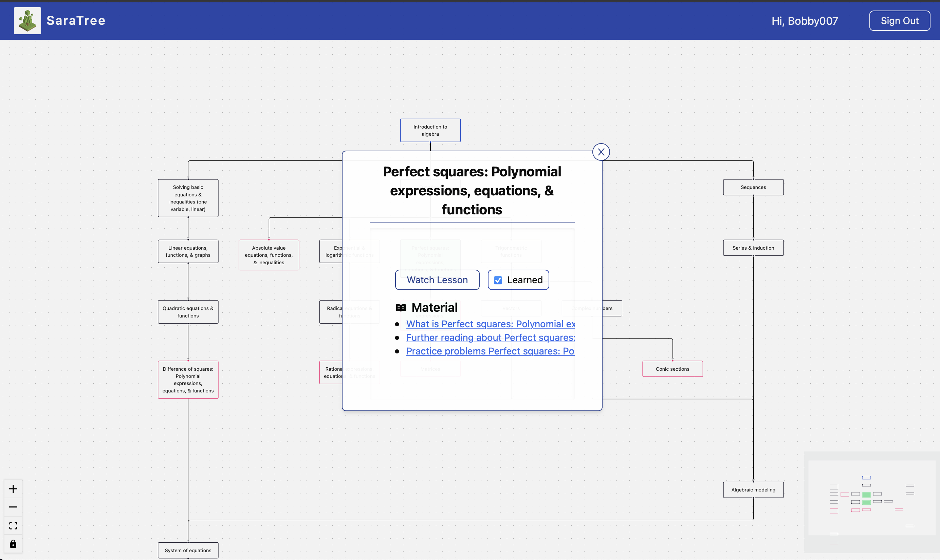
Task: Toggle the canvas interactivity lock
Action: (13, 544)
